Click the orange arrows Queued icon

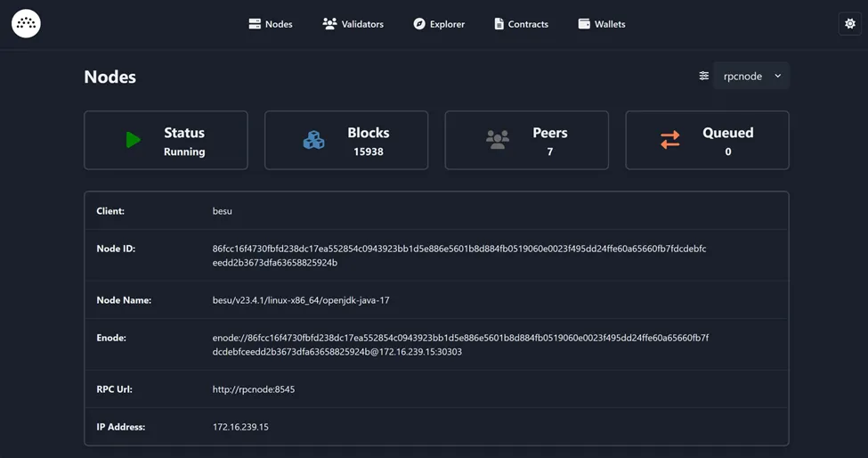(x=669, y=140)
